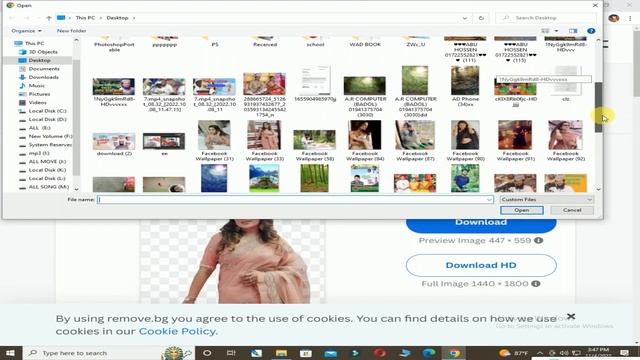The image size is (640, 360).
Task: Cancel the Open dialog
Action: (x=572, y=210)
